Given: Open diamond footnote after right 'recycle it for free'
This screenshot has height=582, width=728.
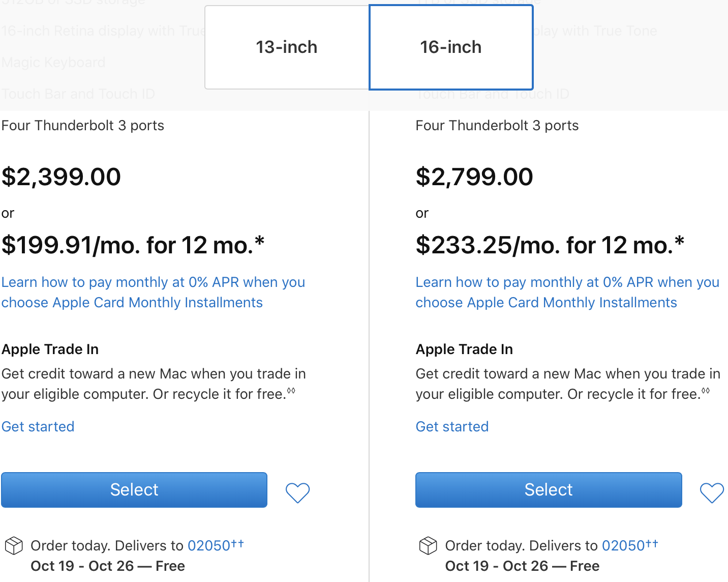Looking at the screenshot, I should (706, 391).
